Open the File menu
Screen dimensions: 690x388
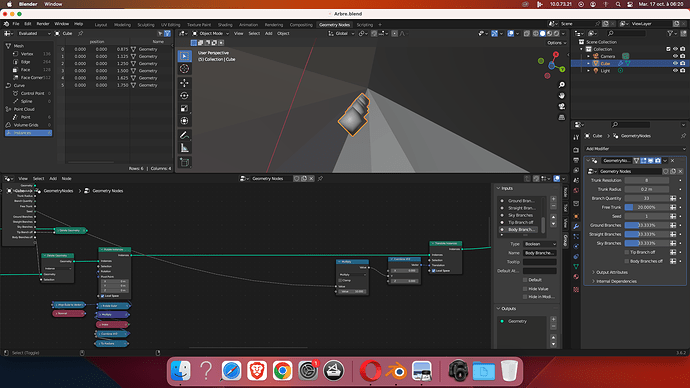[x=16, y=24]
